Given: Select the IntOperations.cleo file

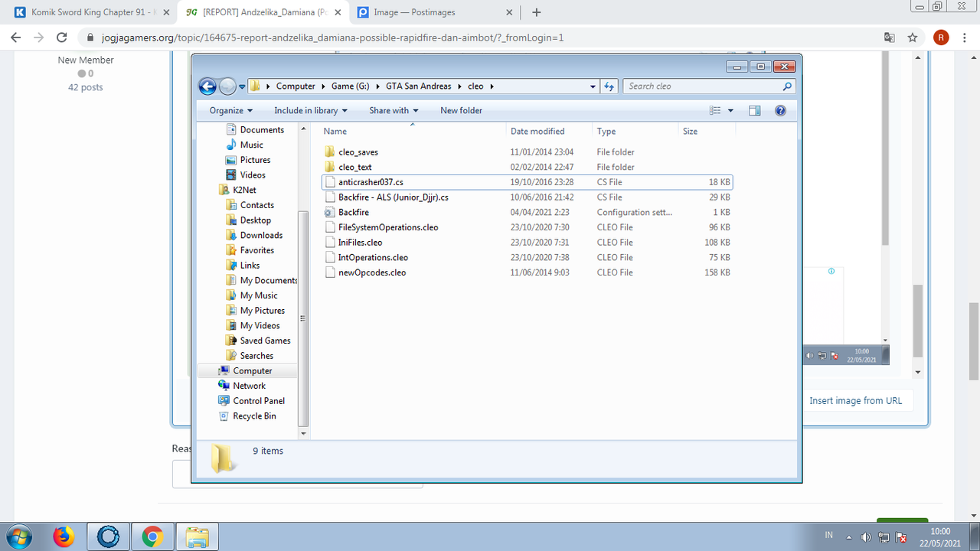Looking at the screenshot, I should [x=527, y=257].
